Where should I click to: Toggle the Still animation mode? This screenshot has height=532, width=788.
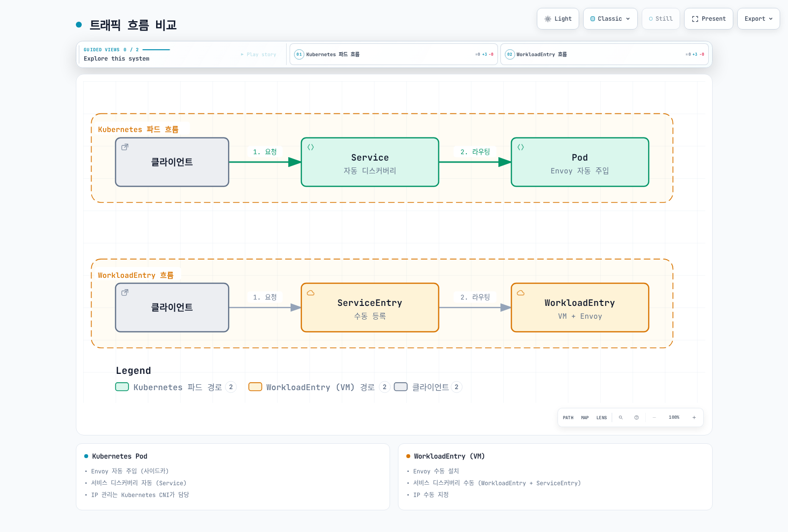(660, 19)
